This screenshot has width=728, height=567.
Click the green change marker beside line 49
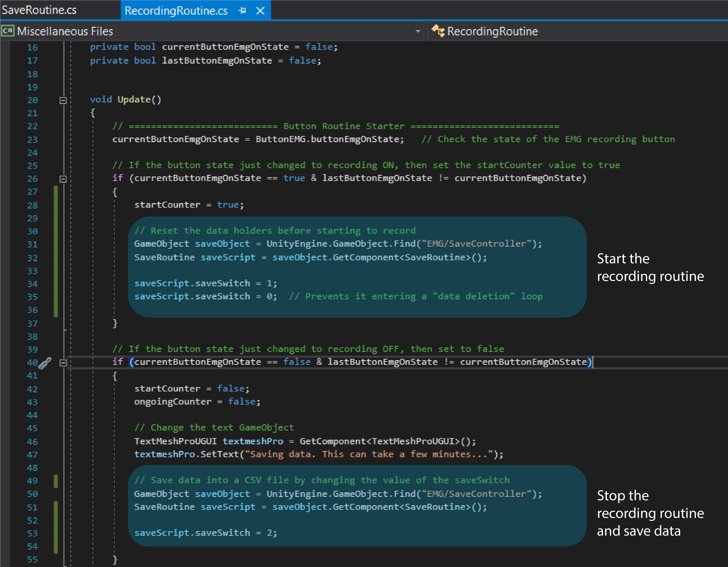pyautogui.click(x=56, y=481)
